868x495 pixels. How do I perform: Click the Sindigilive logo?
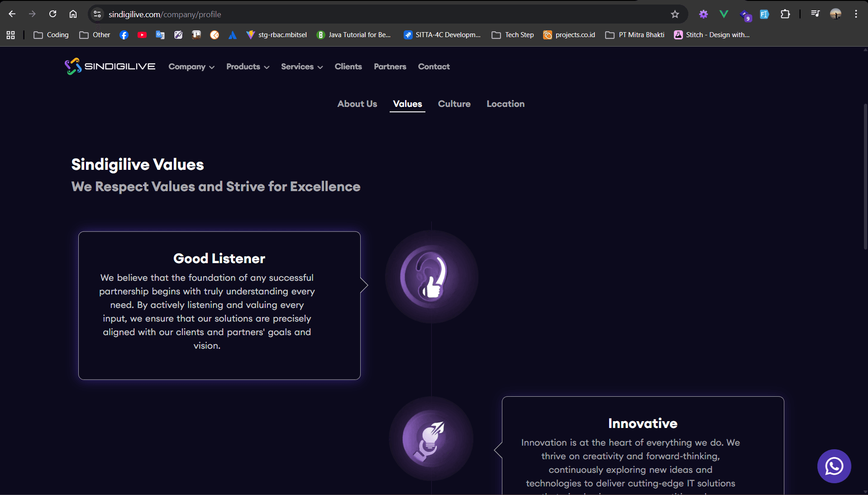tap(110, 67)
